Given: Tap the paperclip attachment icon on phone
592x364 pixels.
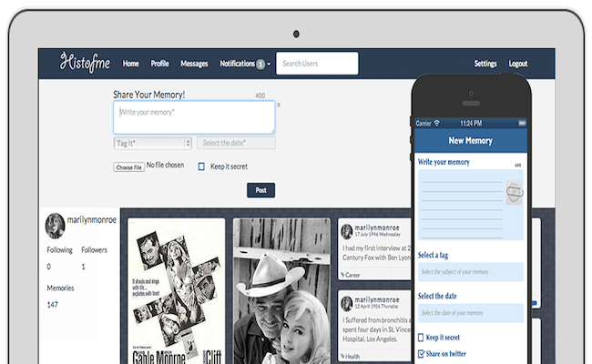Looking at the screenshot, I should point(515,192).
